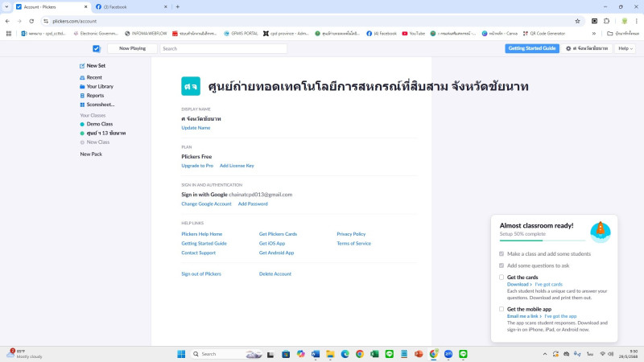This screenshot has width=644, height=362.
Task: Click the setup progress bar
Action: coord(542,241)
